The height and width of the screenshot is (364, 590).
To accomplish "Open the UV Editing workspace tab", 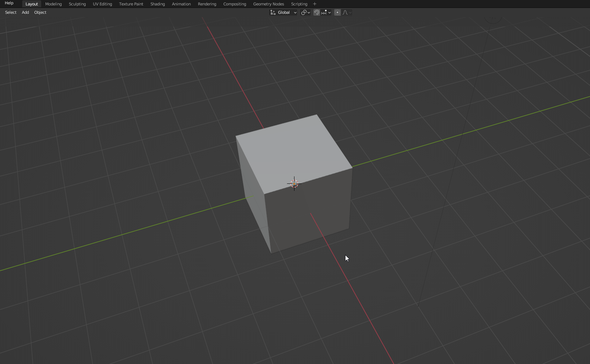I will click(x=102, y=4).
